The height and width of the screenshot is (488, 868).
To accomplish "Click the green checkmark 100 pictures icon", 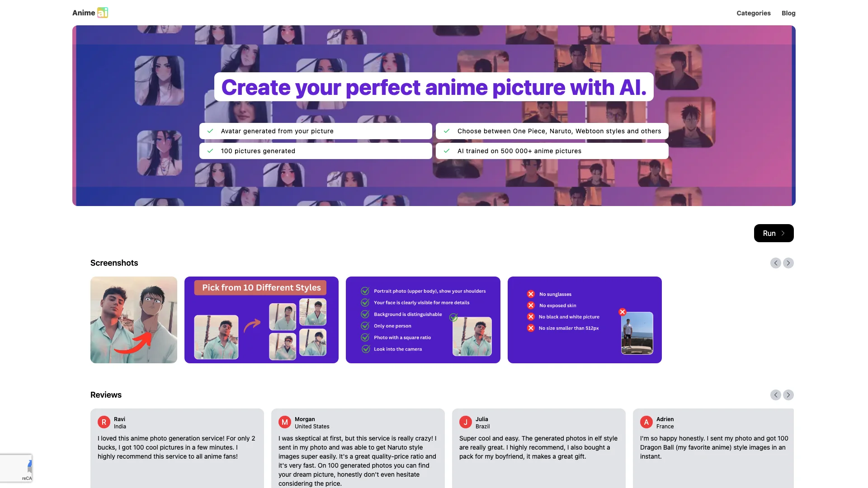I will [210, 151].
